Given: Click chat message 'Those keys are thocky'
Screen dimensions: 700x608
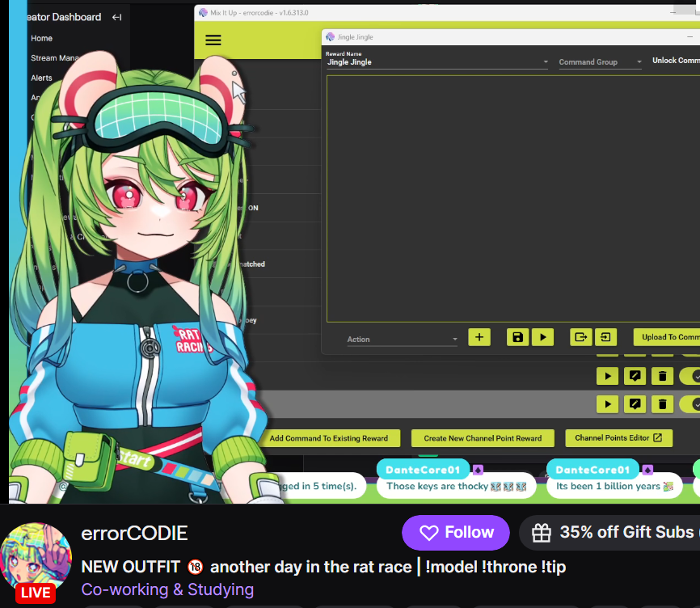Looking at the screenshot, I should coord(456,486).
